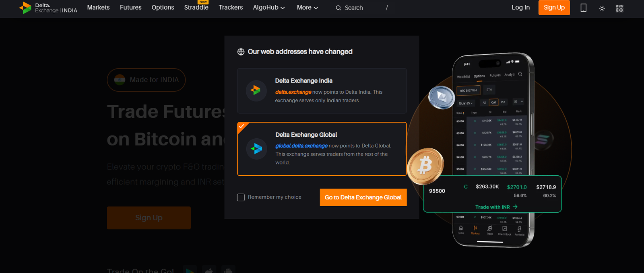Open the Markets menu item
This screenshot has height=273, width=644.
(98, 8)
